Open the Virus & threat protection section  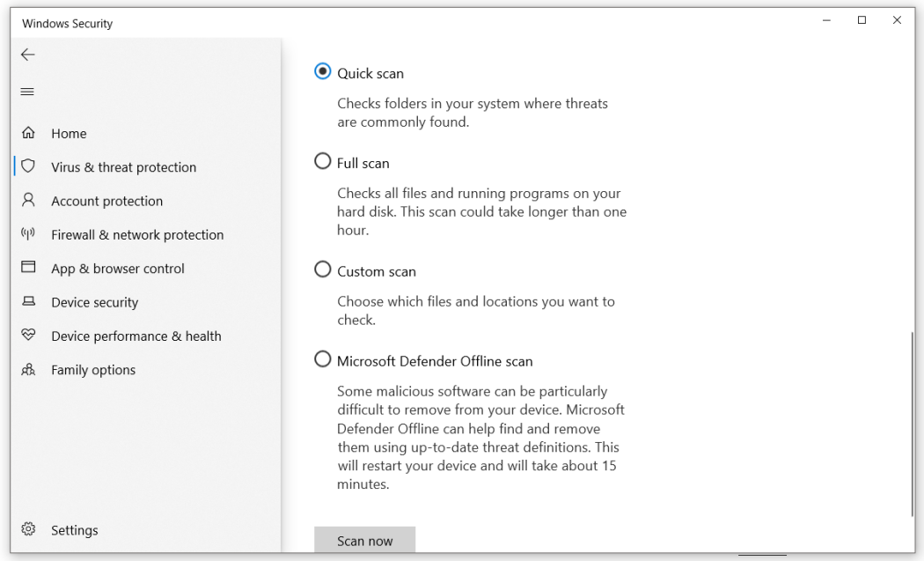125,166
